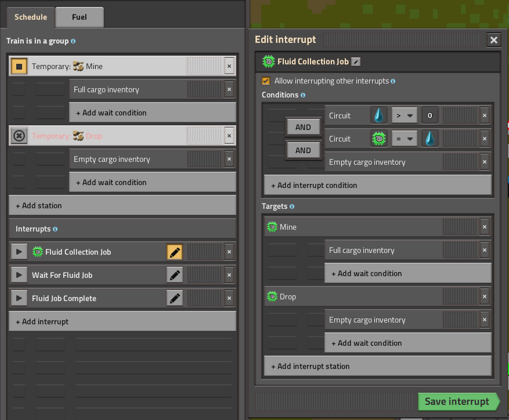
Task: Open the greater-than comparator dropdown
Action: (x=404, y=115)
